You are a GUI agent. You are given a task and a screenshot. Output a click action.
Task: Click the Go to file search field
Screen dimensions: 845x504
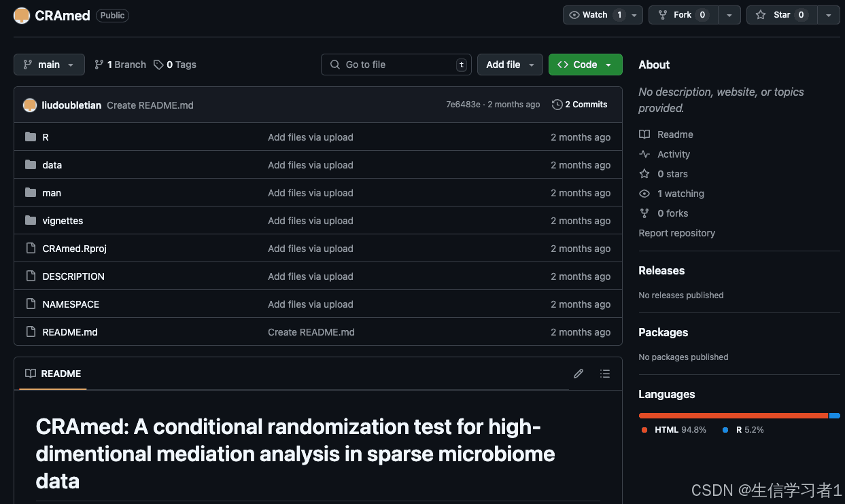pos(396,65)
